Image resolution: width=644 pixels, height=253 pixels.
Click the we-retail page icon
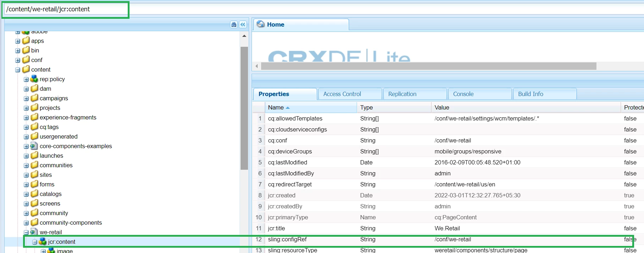(34, 232)
